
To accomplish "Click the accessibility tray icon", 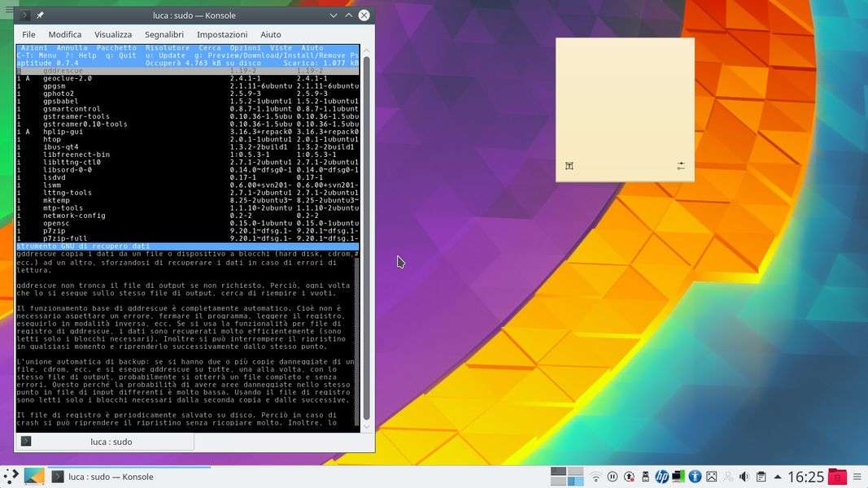I will pos(695,477).
